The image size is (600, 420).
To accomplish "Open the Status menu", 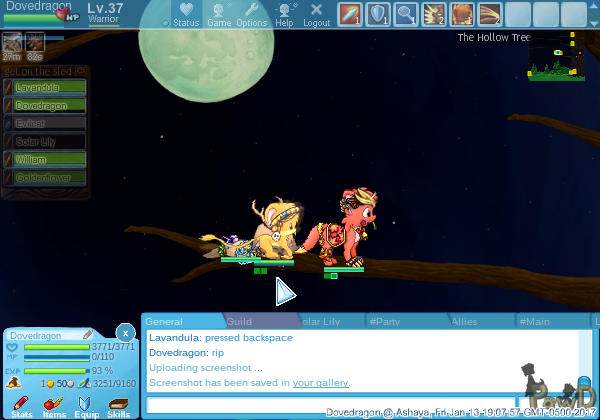I will tap(185, 14).
